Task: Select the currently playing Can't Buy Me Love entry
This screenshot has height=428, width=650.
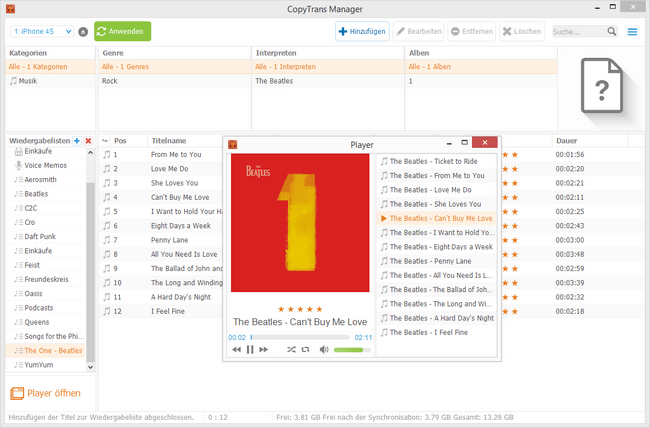Action: click(437, 219)
